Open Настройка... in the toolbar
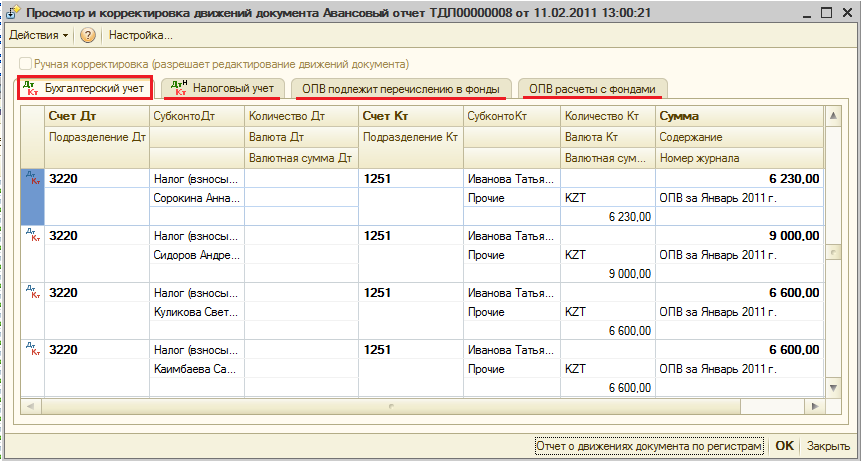Screen dimensions: 861x461 (x=140, y=35)
